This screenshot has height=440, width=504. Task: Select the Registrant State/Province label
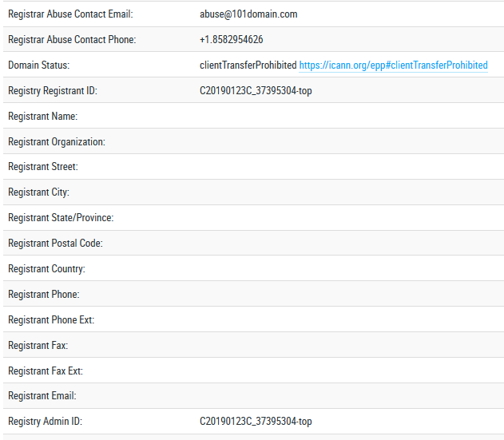(61, 218)
